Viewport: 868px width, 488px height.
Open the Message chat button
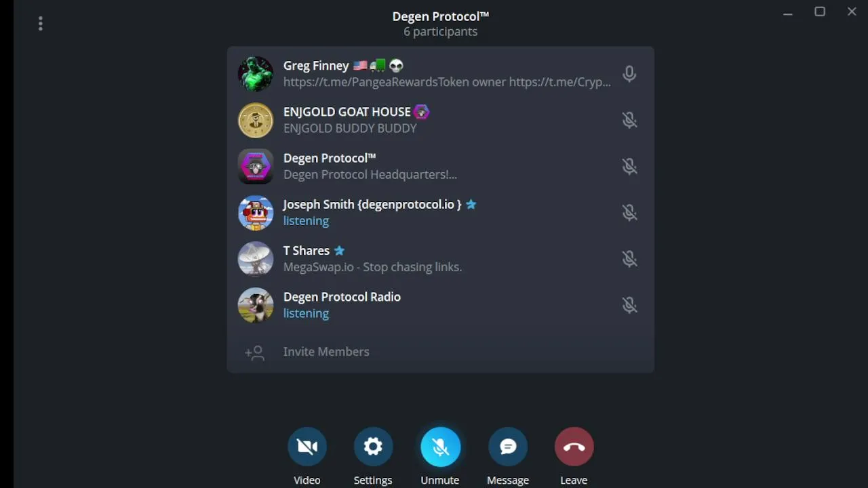[508, 447]
